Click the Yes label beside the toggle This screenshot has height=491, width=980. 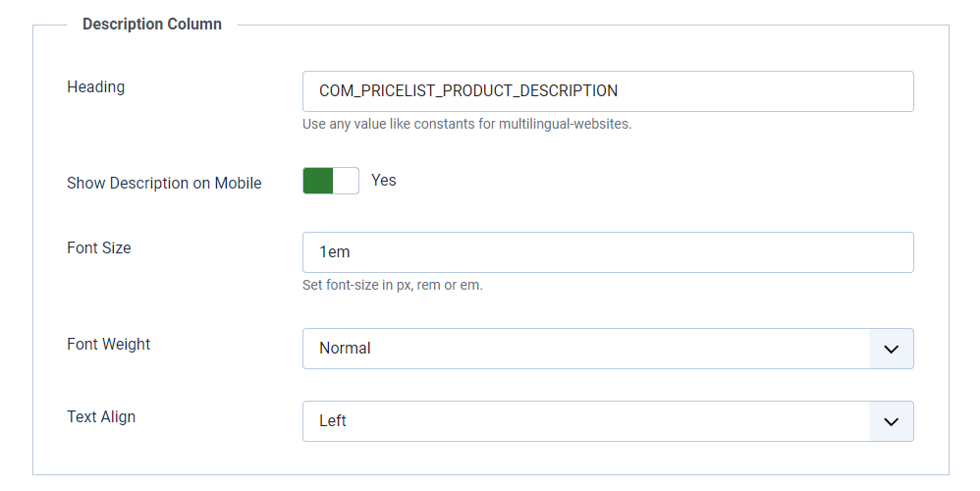384,180
